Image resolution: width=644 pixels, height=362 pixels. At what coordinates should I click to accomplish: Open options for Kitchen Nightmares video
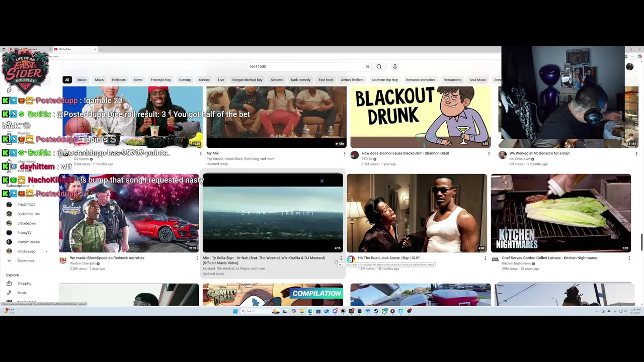(629, 258)
